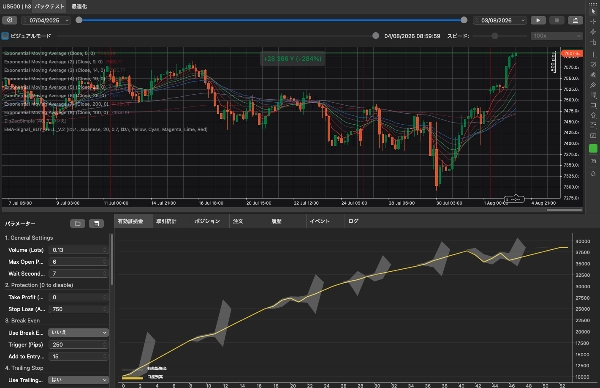Click the date range end slider handle
600x388 pixels.
click(464, 20)
